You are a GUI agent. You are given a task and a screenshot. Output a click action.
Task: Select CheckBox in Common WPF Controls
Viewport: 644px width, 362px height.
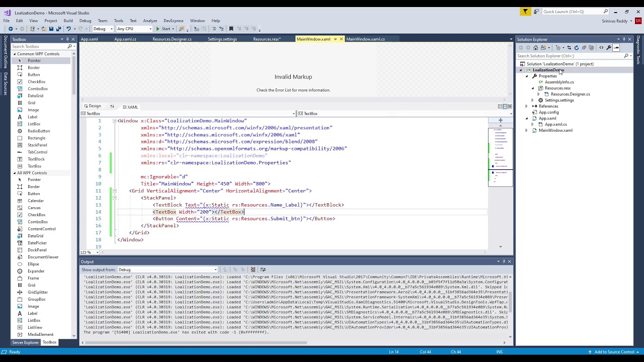[36, 82]
